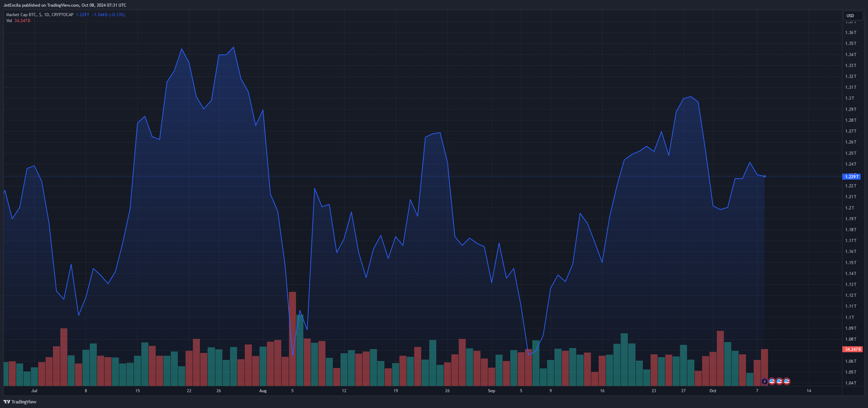This screenshot has height=408, width=868.
Task: Click the red 34.247 B volume axis label
Action: pos(852,349)
